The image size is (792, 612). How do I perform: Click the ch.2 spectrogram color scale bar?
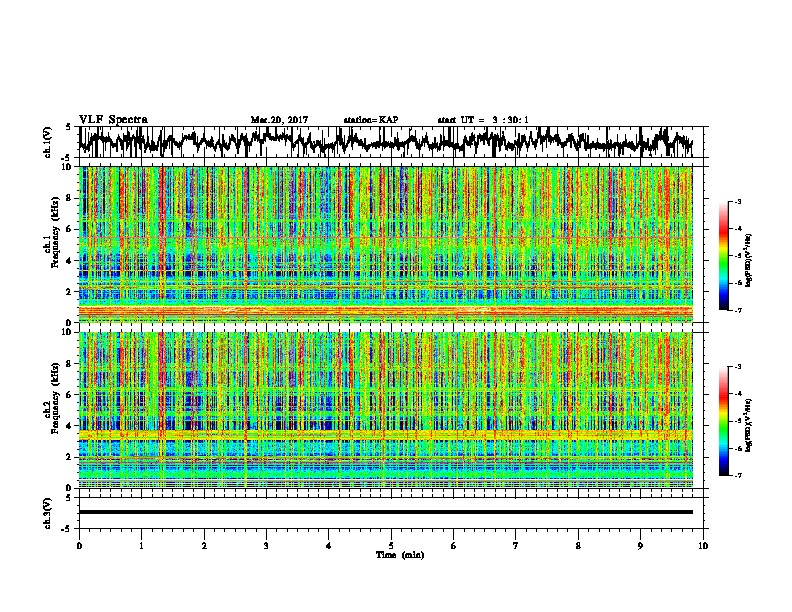tap(723, 421)
